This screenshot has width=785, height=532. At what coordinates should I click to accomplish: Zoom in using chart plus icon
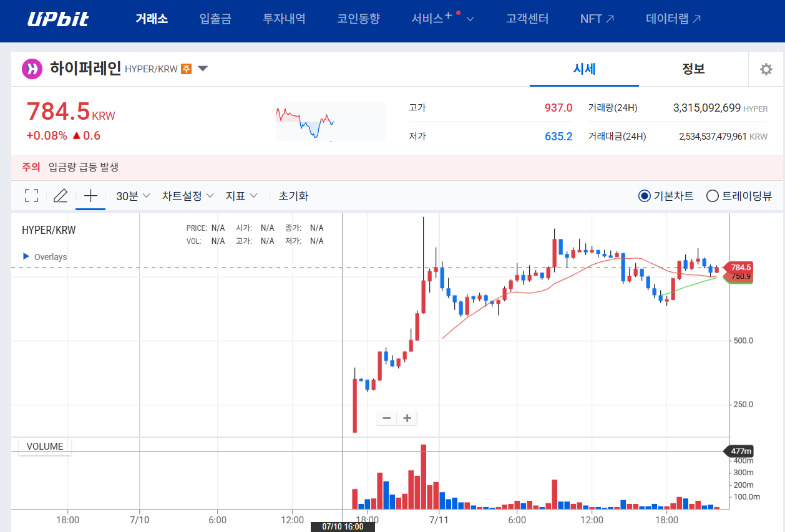pos(406,418)
